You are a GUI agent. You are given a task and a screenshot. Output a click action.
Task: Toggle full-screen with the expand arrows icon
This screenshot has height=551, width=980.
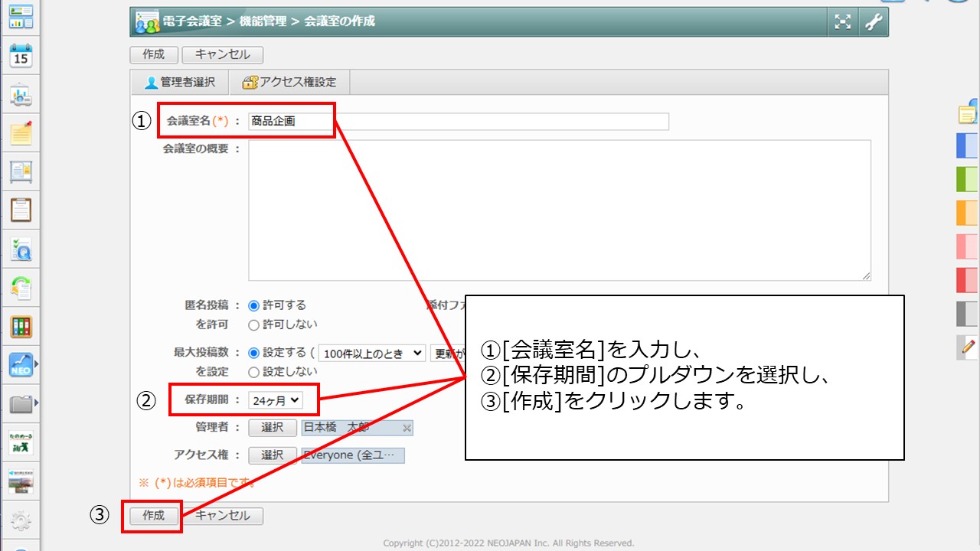[x=843, y=22]
